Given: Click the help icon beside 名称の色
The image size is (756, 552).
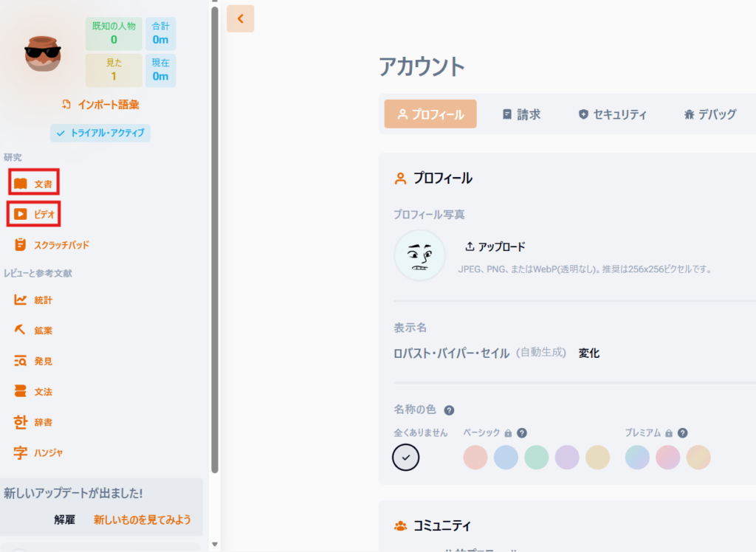Looking at the screenshot, I should click(449, 410).
